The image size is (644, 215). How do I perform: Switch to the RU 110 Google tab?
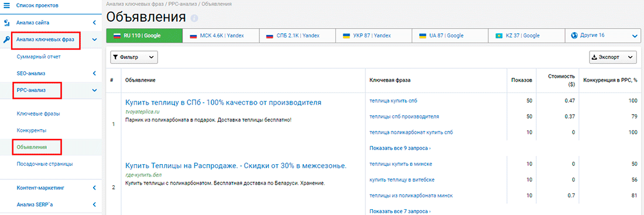pos(144,36)
